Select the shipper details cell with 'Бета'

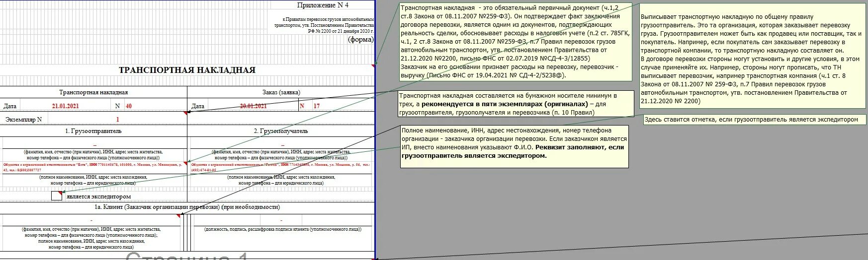click(93, 167)
